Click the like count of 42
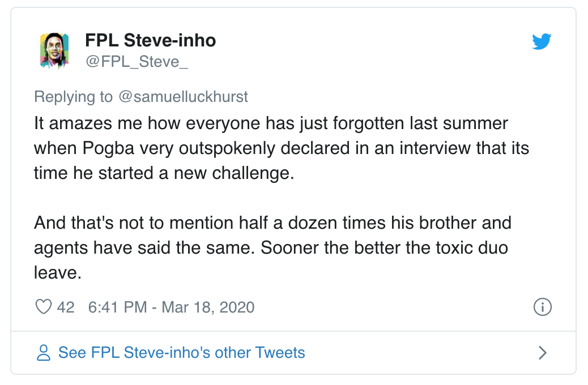 (66, 306)
